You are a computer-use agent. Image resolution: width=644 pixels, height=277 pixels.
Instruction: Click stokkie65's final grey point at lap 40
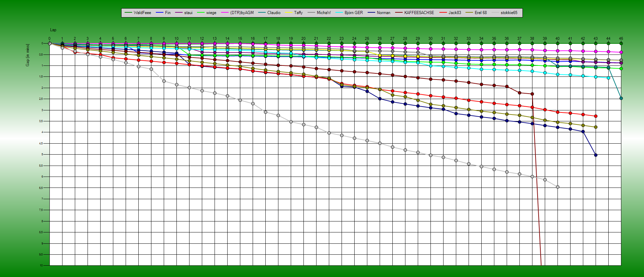click(x=557, y=187)
